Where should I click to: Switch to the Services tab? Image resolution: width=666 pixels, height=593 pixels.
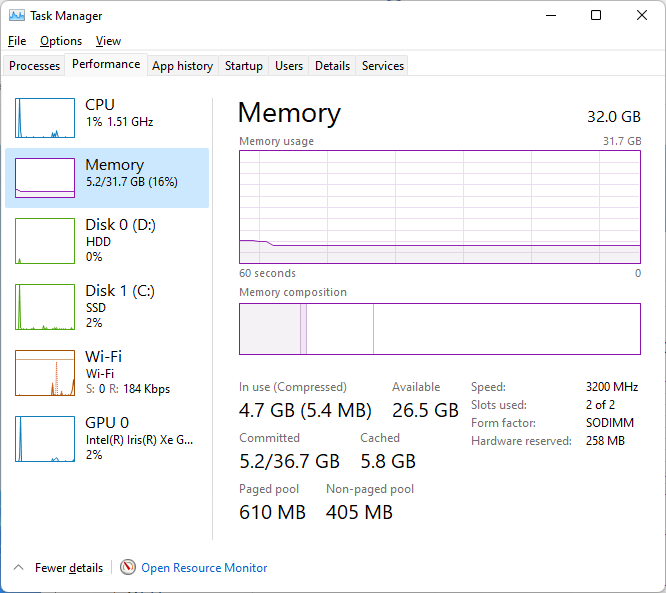(383, 66)
